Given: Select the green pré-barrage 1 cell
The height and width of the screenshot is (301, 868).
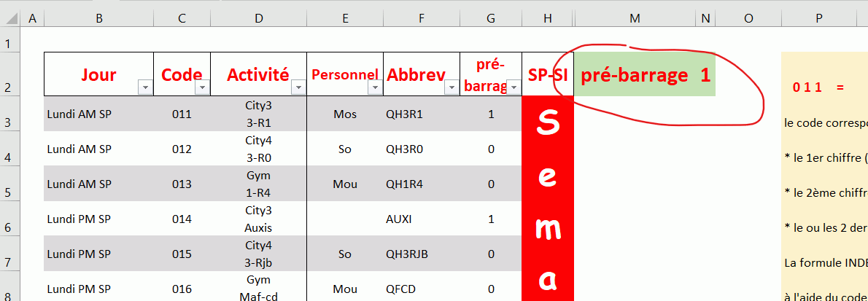Looking at the screenshot, I should (644, 74).
